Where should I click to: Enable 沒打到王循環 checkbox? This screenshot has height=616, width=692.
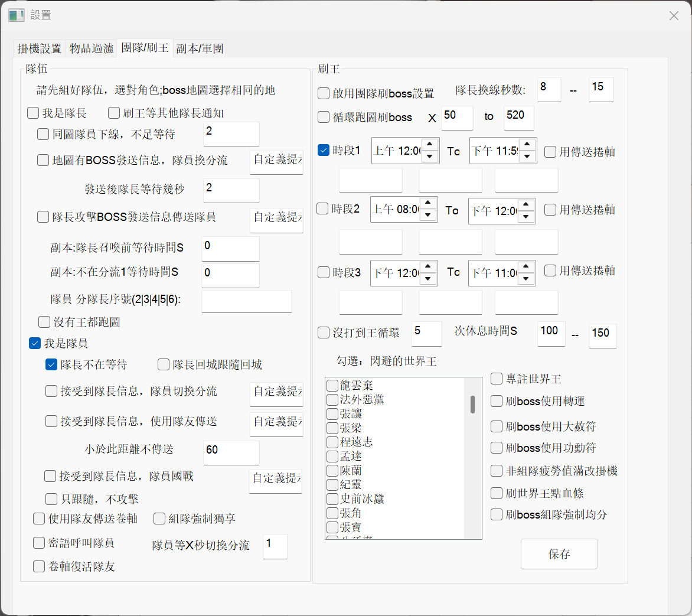click(x=324, y=333)
